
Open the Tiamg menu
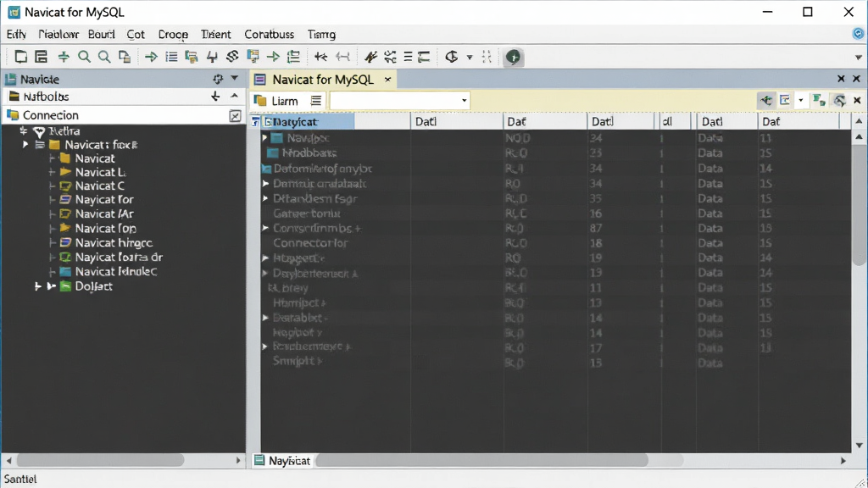pyautogui.click(x=321, y=34)
